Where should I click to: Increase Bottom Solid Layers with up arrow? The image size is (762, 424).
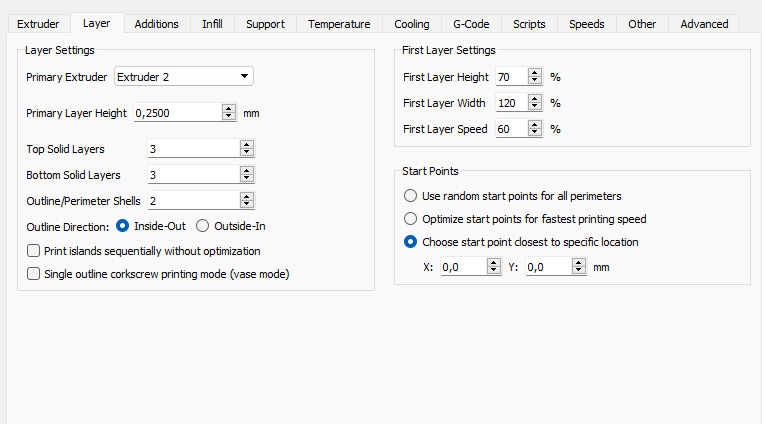pyautogui.click(x=247, y=171)
